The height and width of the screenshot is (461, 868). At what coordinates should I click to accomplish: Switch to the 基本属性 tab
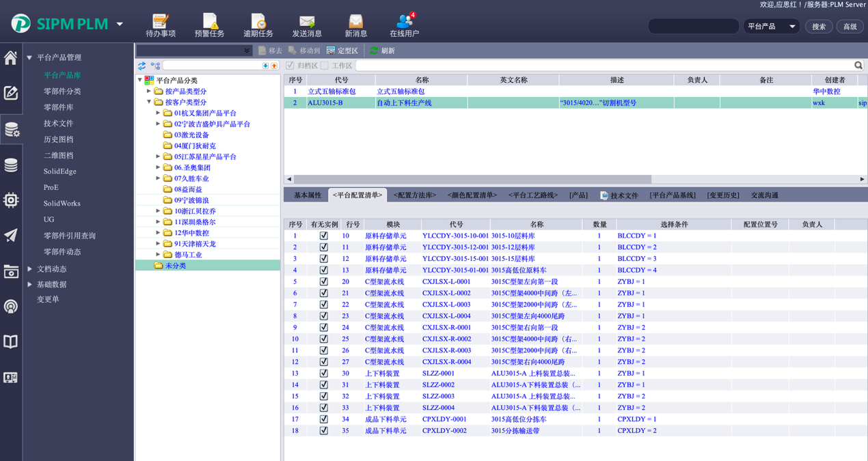click(307, 195)
